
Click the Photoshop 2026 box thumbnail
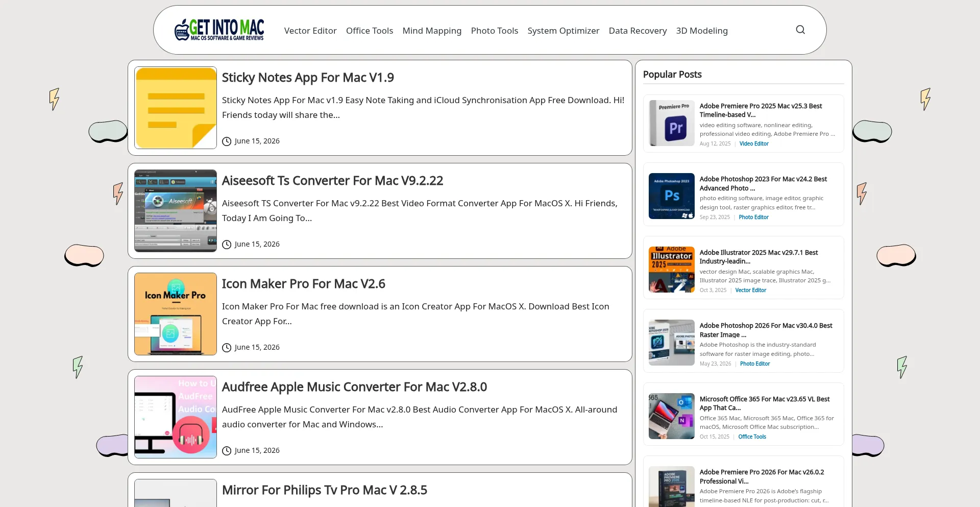point(672,343)
